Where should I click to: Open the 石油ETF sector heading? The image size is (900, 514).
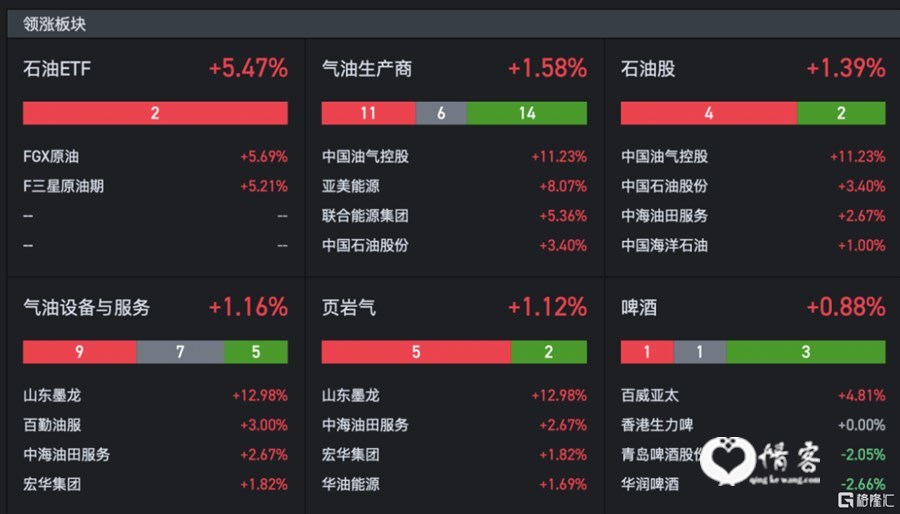(x=57, y=69)
